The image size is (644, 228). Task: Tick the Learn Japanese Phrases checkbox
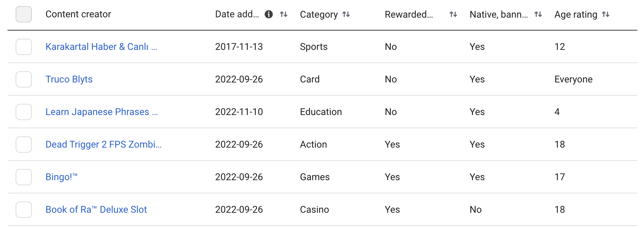pyautogui.click(x=24, y=112)
